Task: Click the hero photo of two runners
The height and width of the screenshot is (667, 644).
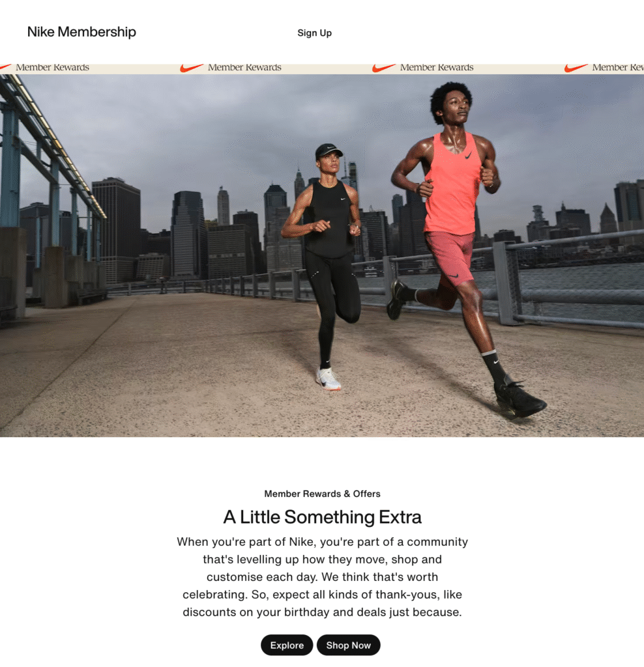Action: [x=322, y=255]
